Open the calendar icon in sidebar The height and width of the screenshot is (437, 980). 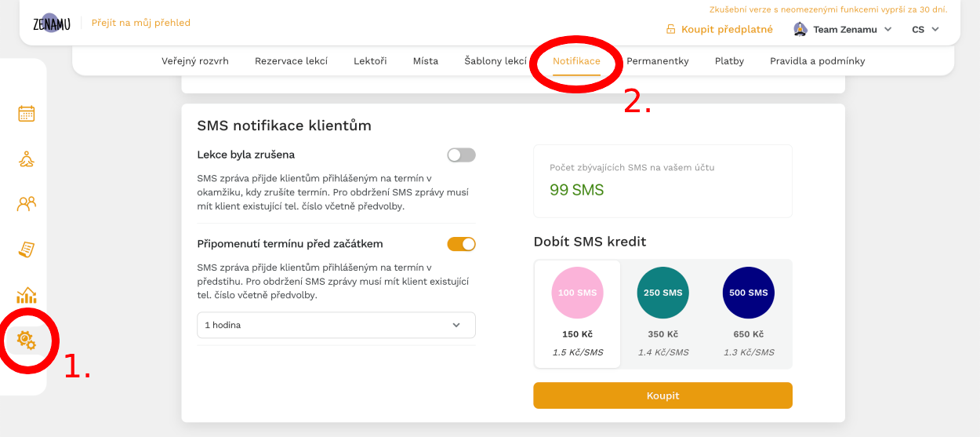pyautogui.click(x=27, y=113)
